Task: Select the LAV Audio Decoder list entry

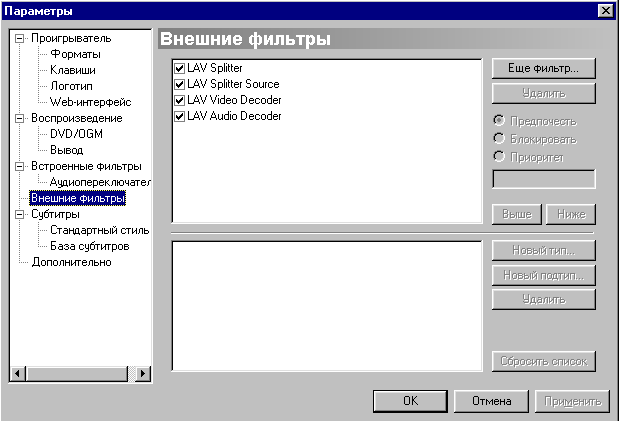Action: [234, 116]
